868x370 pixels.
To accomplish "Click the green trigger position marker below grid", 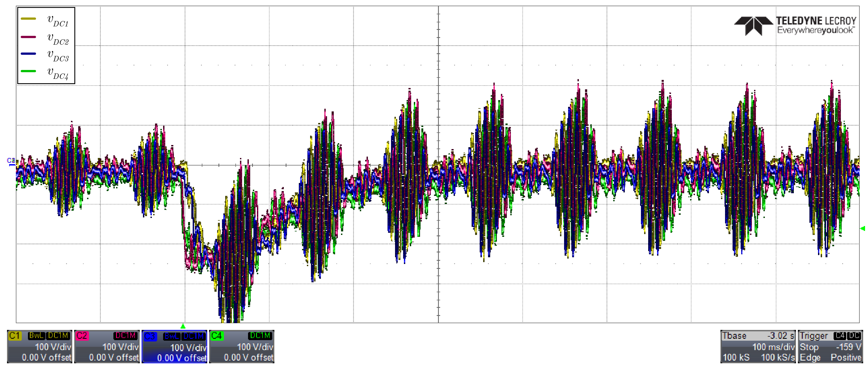I will tap(183, 326).
